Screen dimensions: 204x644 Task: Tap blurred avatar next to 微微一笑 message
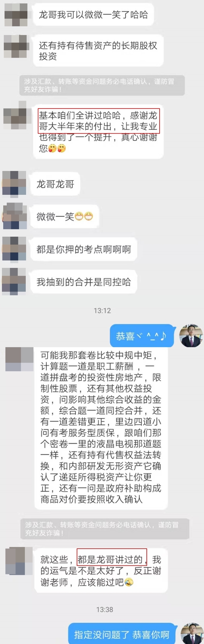(14, 216)
